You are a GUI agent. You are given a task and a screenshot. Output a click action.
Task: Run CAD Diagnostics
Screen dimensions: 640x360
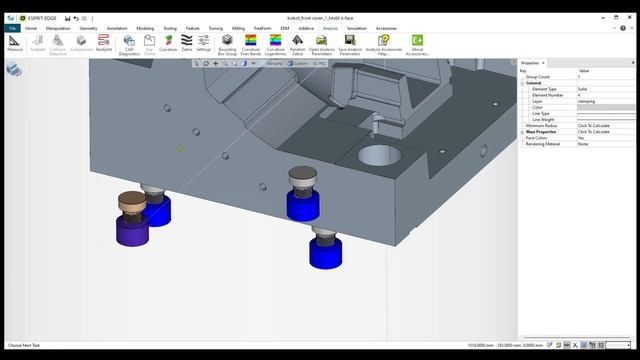pyautogui.click(x=129, y=44)
